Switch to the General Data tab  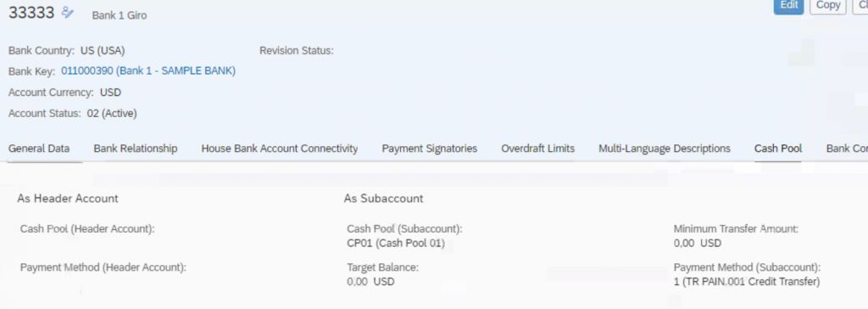(39, 149)
